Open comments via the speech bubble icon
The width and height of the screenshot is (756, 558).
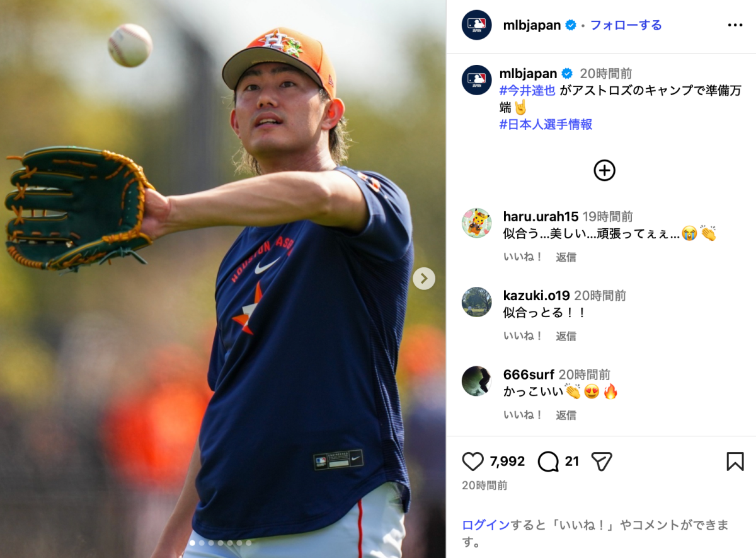coord(548,462)
